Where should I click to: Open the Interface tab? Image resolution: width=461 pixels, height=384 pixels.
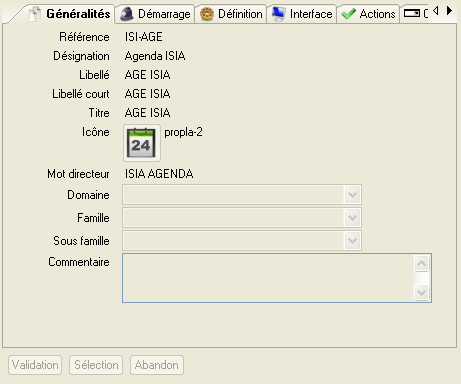[x=302, y=14]
